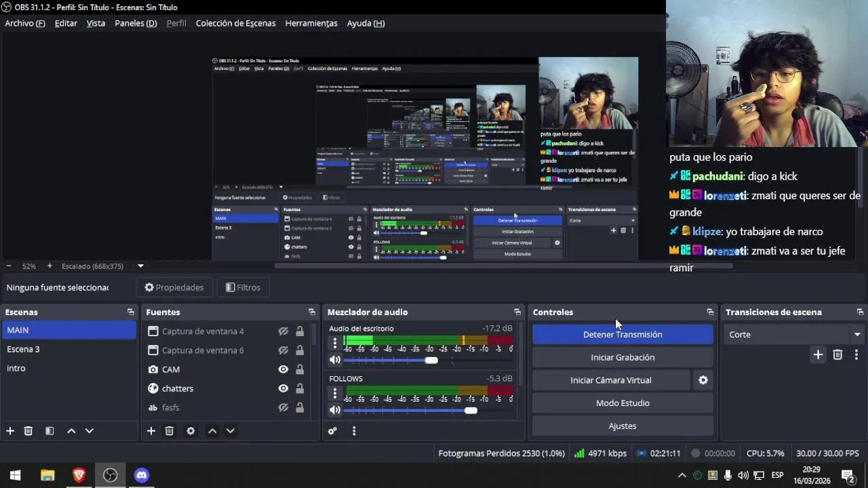
Task: Undock the Escenas panel
Action: [131, 312]
